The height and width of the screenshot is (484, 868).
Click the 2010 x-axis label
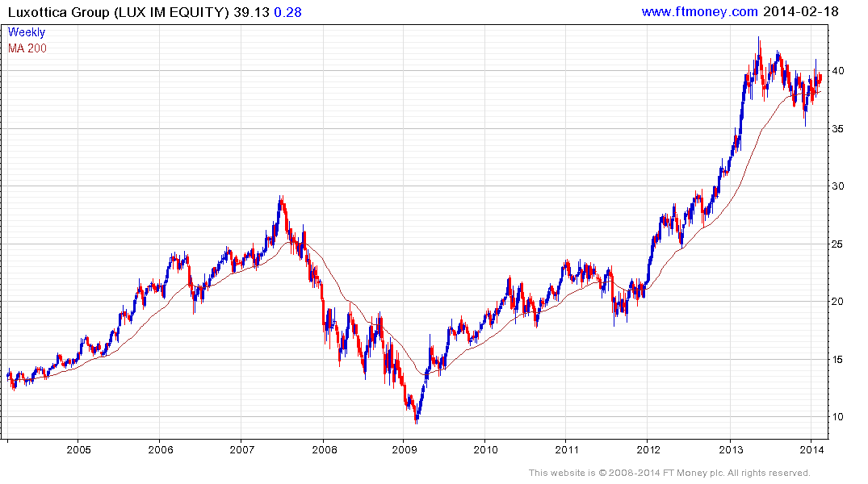point(485,449)
